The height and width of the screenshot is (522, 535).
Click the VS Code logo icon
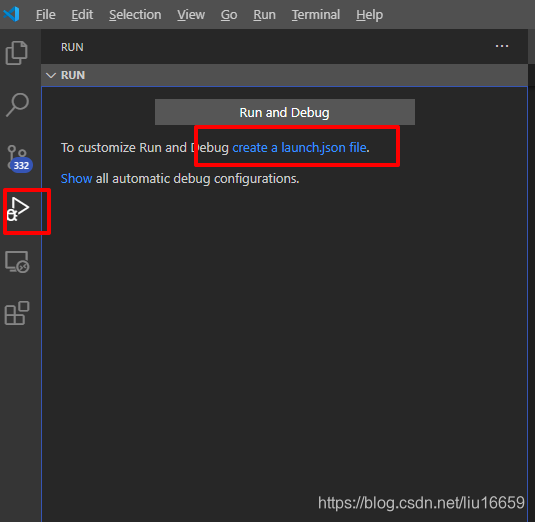click(x=11, y=14)
